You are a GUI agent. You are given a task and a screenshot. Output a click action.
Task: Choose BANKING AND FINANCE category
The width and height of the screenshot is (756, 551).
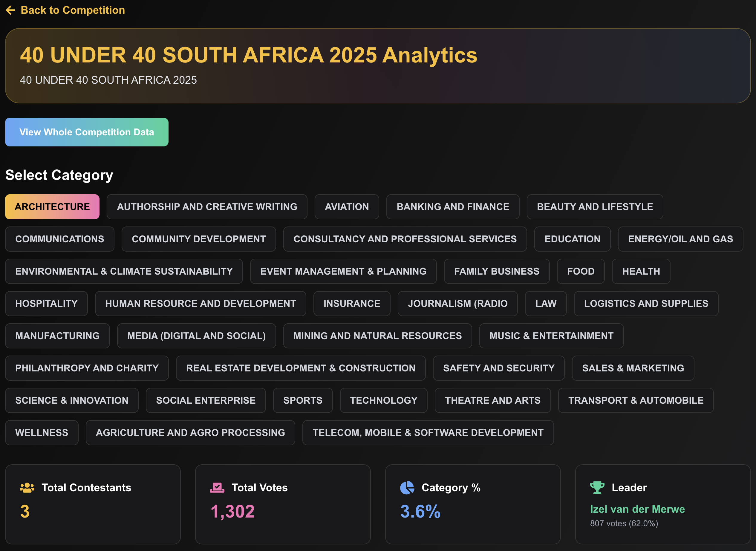pyautogui.click(x=452, y=207)
